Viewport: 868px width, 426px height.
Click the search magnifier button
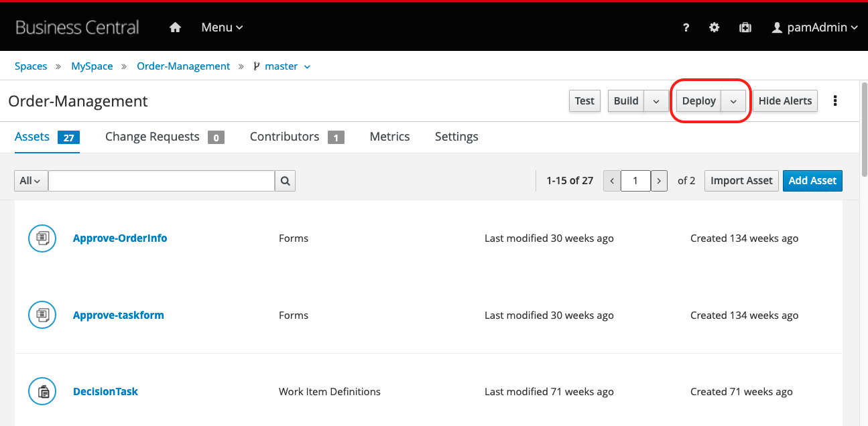285,181
